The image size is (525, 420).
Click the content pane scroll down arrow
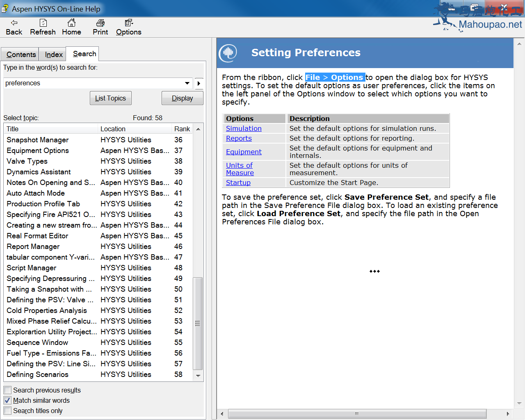pyautogui.click(x=519, y=403)
